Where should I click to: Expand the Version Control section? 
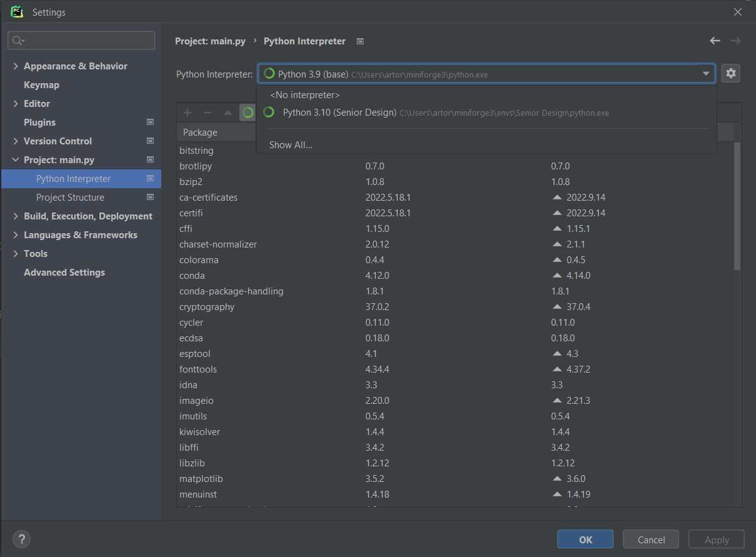pos(16,141)
